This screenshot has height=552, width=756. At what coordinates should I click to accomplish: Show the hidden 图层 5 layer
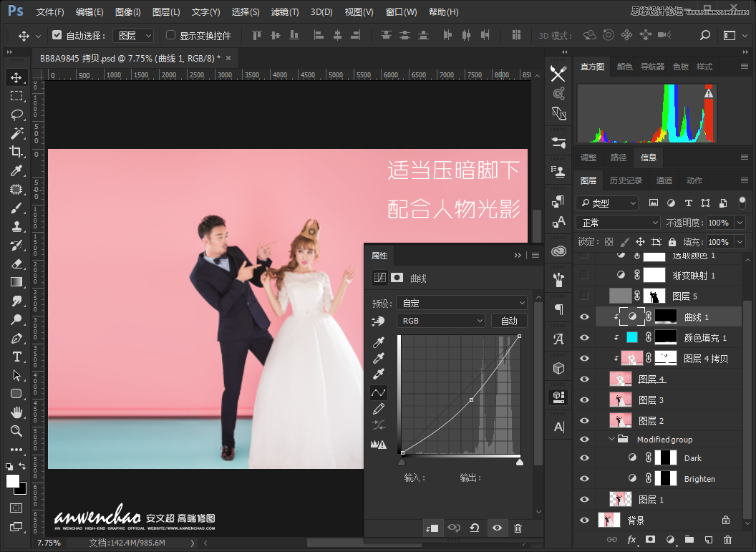(585, 295)
